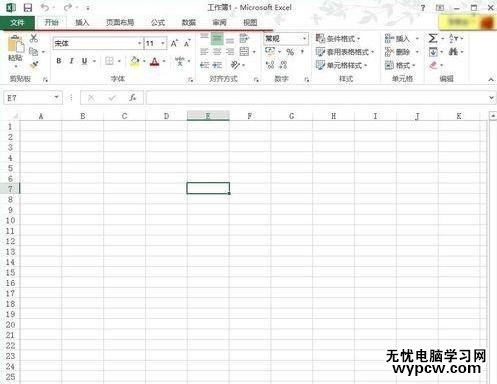Click inside the formula bar
The width and height of the screenshot is (497, 384).
pos(317,98)
